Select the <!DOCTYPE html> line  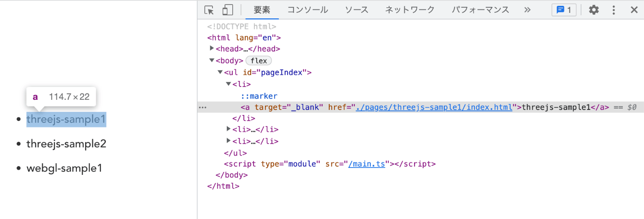[241, 27]
